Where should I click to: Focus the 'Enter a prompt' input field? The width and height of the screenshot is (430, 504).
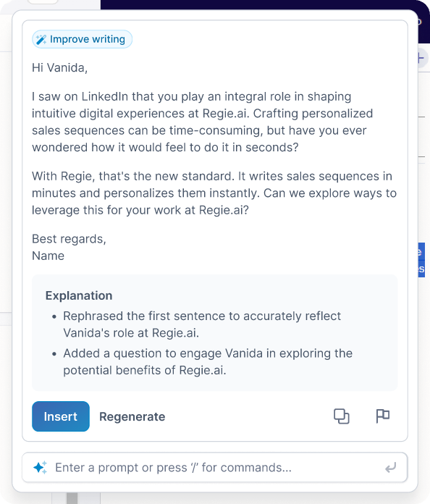click(x=215, y=467)
